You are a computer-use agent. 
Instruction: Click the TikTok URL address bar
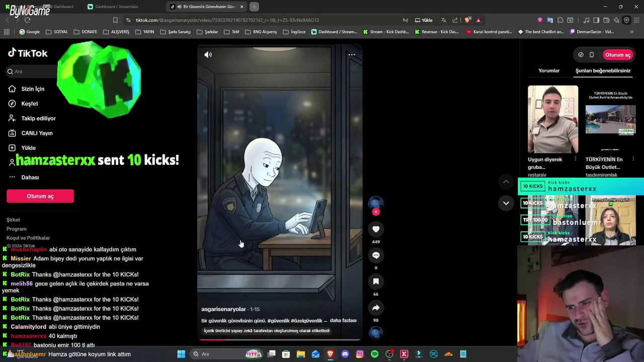click(x=227, y=20)
